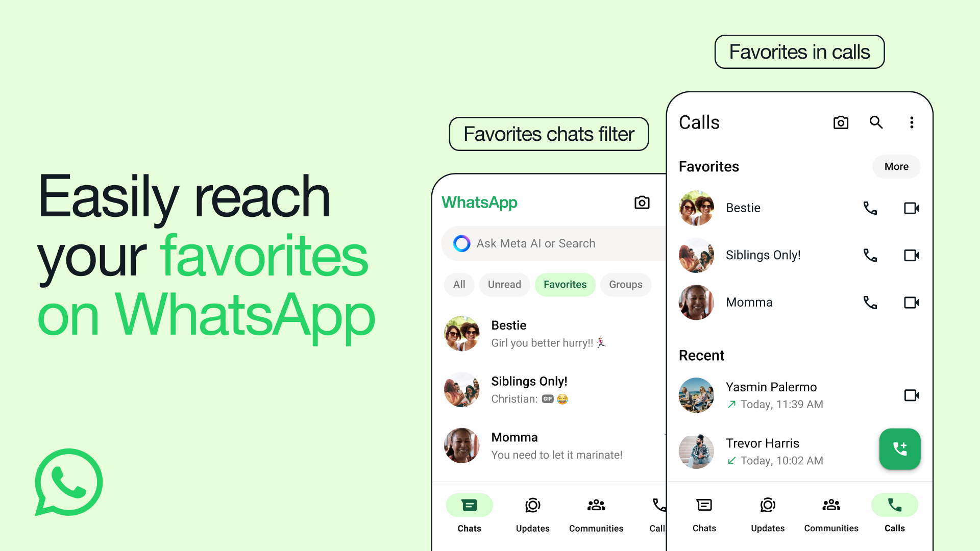Tap the camera icon in WhatsApp chat screen

(643, 203)
